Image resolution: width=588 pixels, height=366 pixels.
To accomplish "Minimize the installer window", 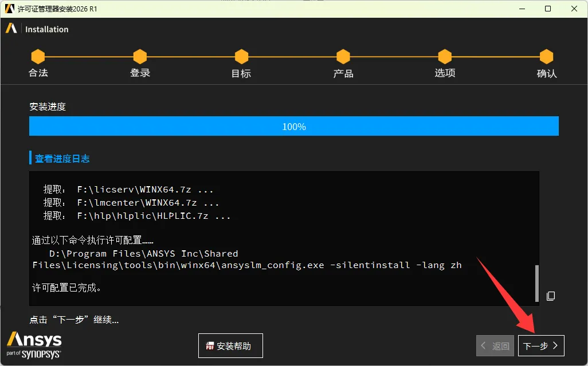I will 522,9.
